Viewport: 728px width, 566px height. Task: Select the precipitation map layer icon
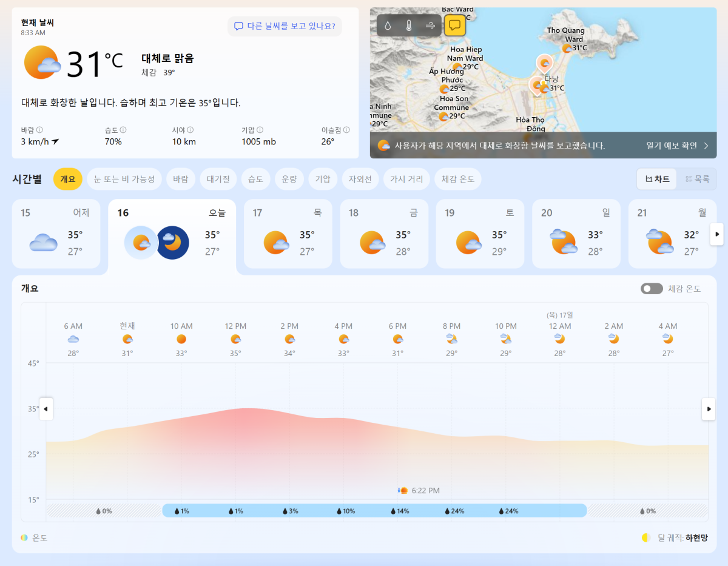tap(388, 25)
